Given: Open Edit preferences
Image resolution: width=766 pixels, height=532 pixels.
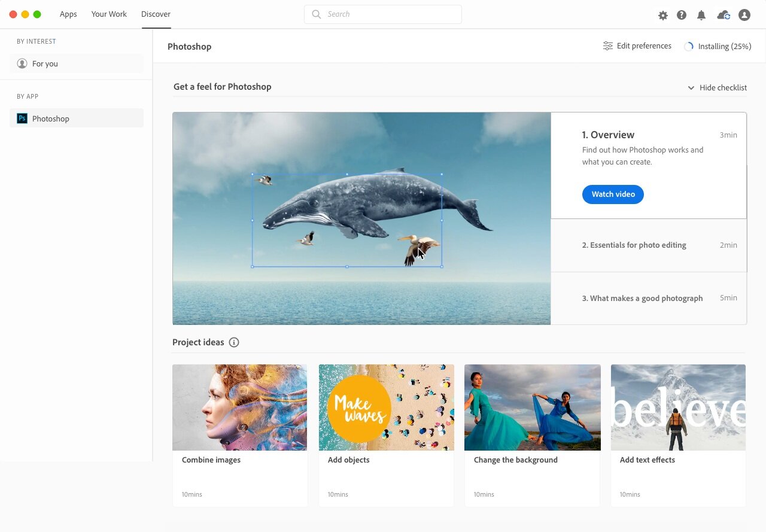Looking at the screenshot, I should coord(637,46).
